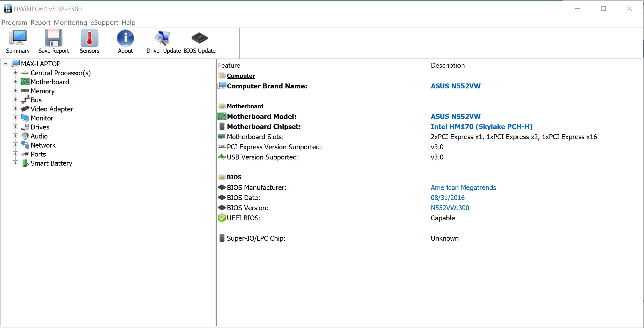Expand the Video Adapter node
644x328 pixels.
(15, 109)
